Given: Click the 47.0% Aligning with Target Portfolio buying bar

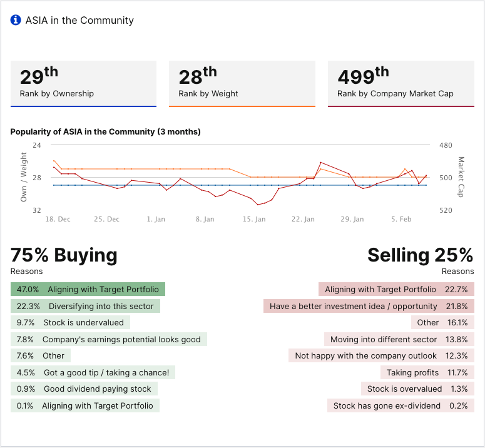Looking at the screenshot, I should pos(88,290).
